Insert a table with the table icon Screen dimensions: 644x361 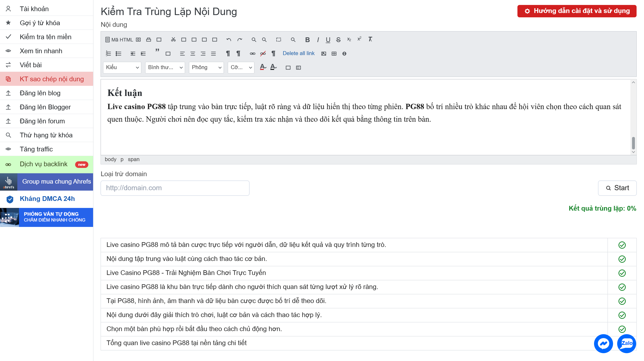click(x=334, y=53)
